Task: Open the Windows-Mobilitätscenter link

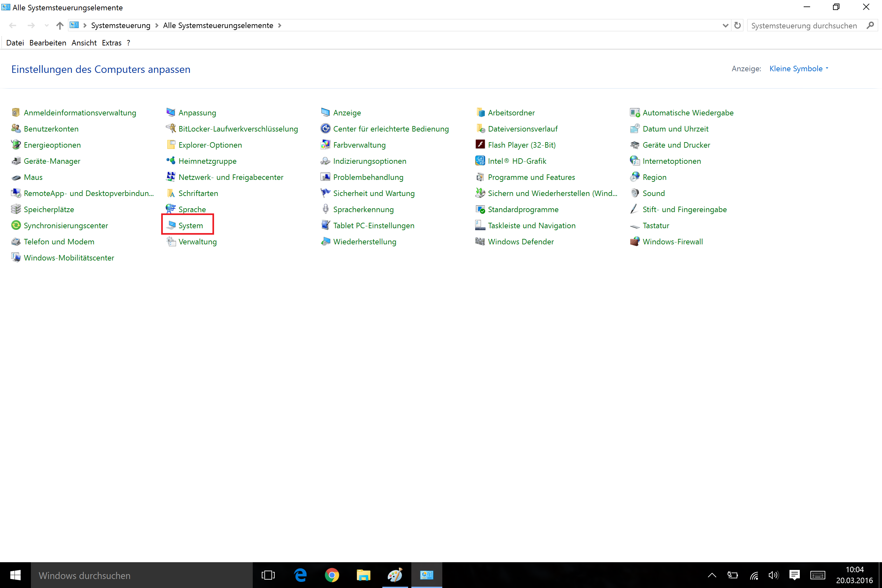Action: click(x=69, y=258)
